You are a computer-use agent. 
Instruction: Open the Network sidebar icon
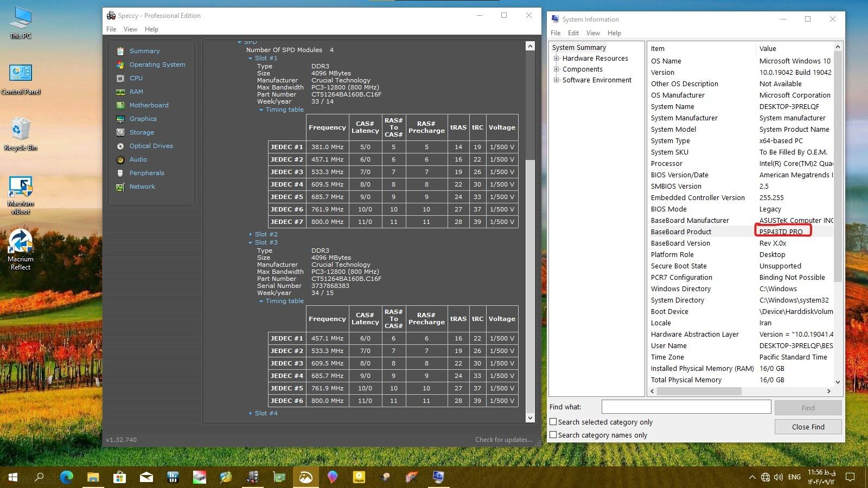[x=120, y=187]
